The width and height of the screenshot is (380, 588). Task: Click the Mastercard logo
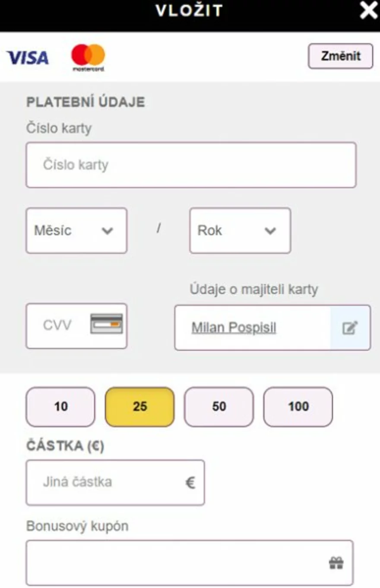[88, 57]
